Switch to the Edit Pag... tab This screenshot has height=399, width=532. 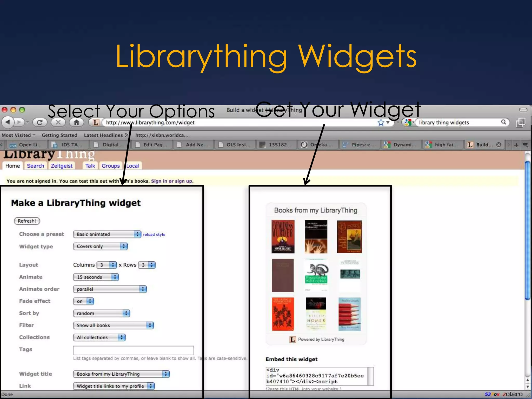coord(152,145)
